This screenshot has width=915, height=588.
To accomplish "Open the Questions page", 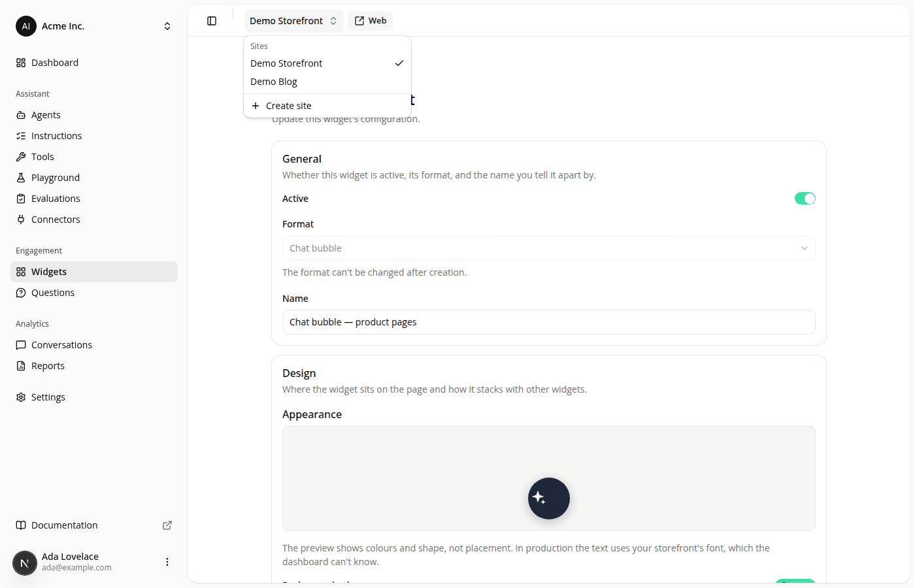I will [x=94, y=293].
